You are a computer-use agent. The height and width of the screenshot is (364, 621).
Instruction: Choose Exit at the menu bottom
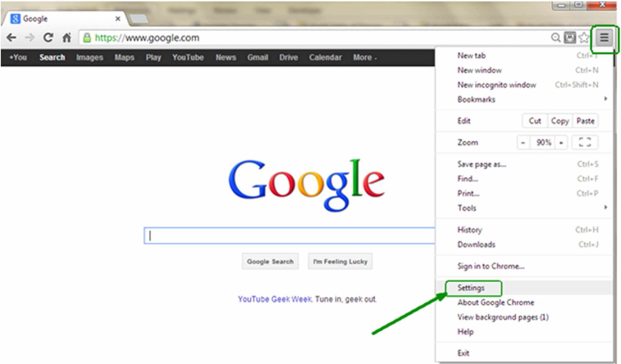525,353
